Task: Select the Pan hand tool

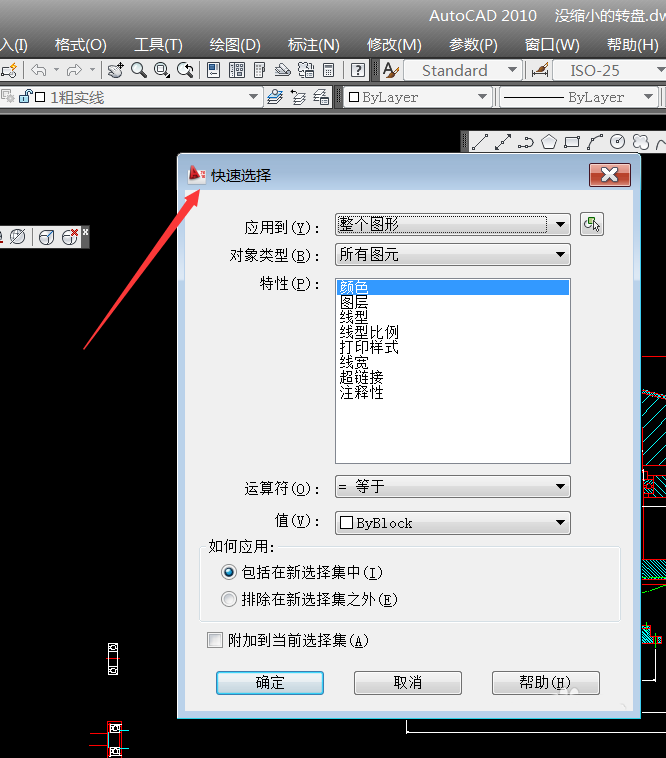Action: click(x=116, y=71)
